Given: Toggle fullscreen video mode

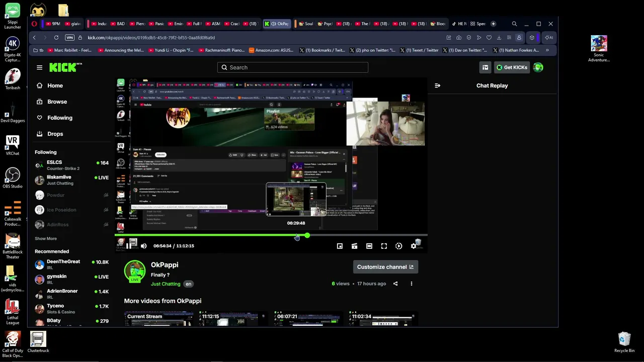Looking at the screenshot, I should tap(384, 246).
